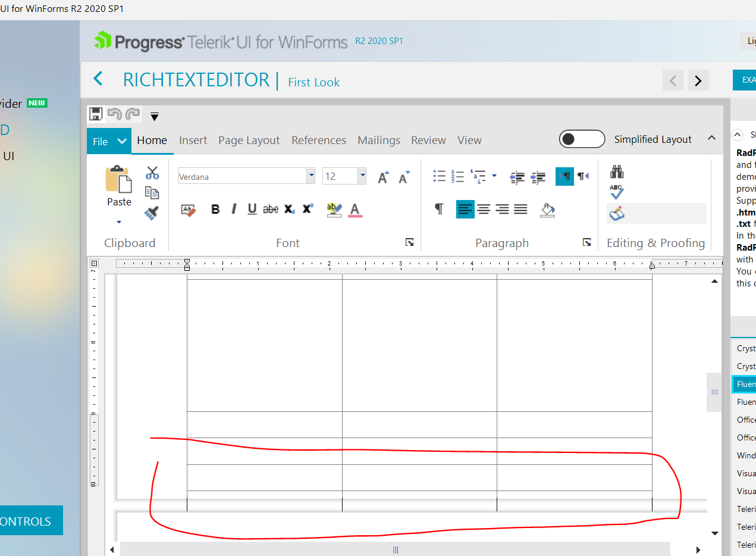Toggle underline formatting

(252, 210)
